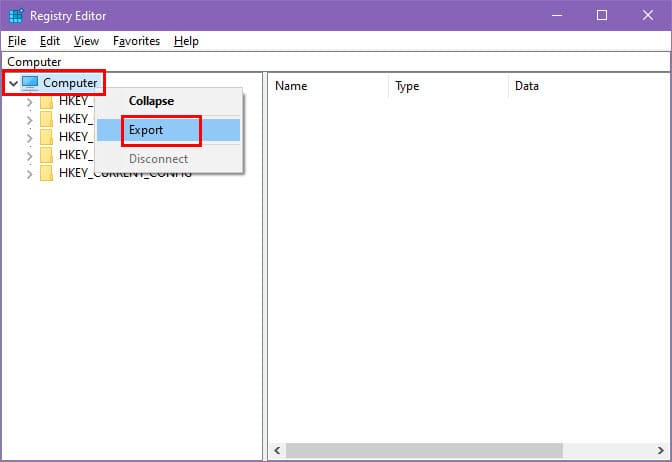Click the first HKEY folder icon
Image resolution: width=672 pixels, height=462 pixels.
(46, 102)
